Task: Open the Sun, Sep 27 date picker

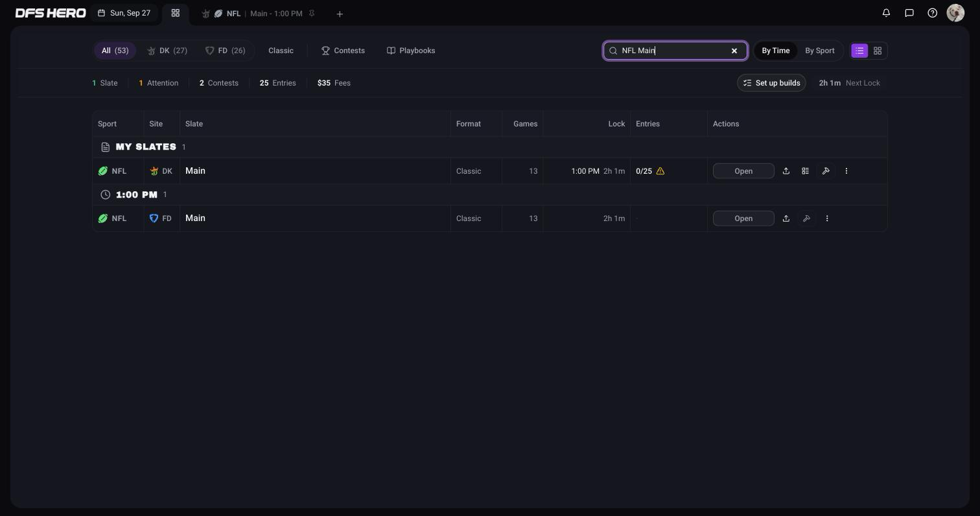Action: (x=124, y=13)
